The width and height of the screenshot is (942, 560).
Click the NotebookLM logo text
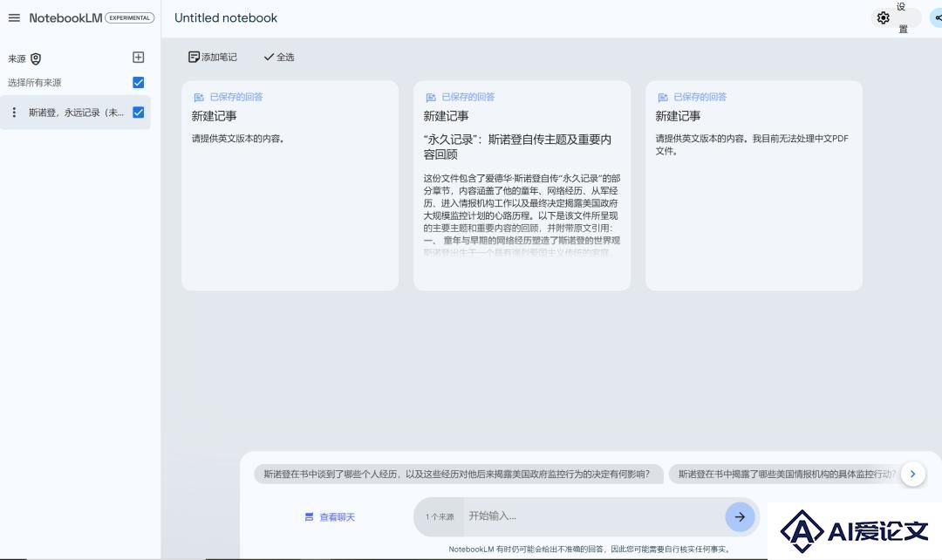(x=65, y=18)
